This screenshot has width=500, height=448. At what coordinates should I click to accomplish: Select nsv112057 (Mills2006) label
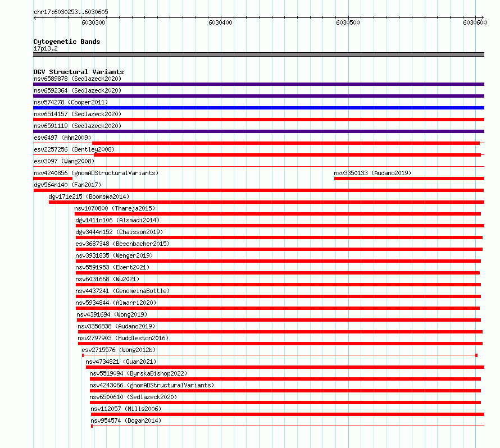coord(126,409)
